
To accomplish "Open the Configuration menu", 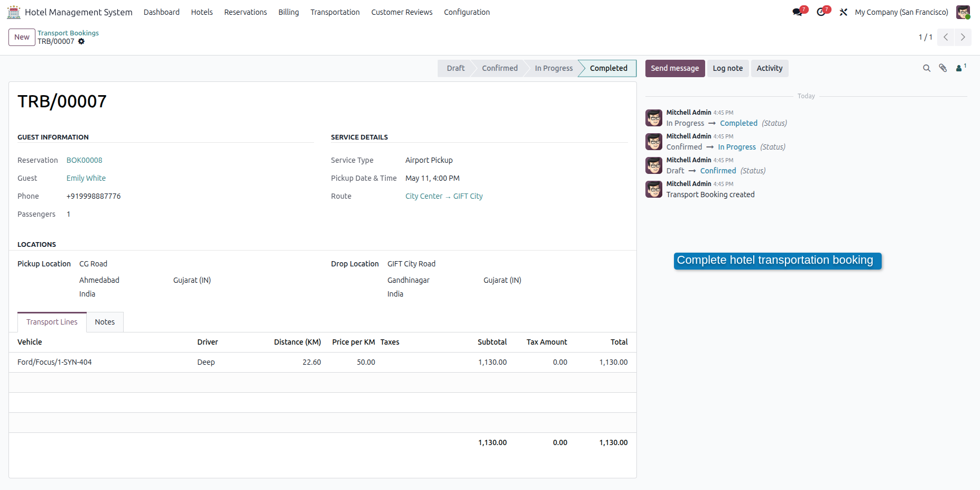I will click(467, 12).
